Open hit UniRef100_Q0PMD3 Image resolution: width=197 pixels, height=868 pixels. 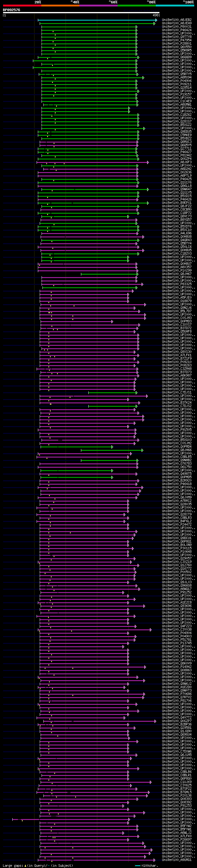177,321
